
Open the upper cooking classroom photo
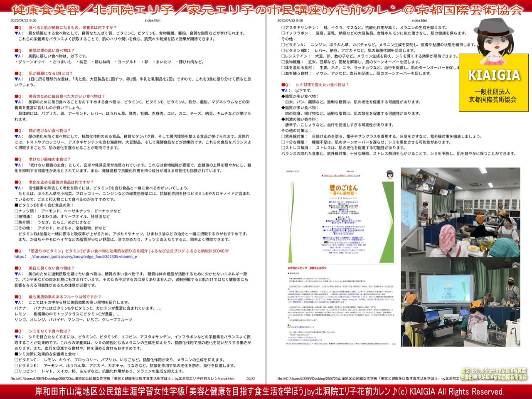[461, 212]
